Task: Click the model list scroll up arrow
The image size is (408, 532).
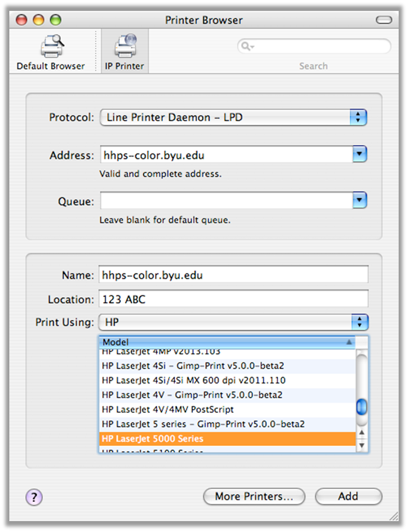Action: tap(362, 432)
